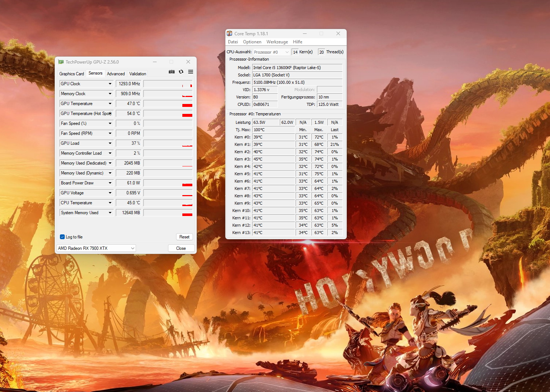The height and width of the screenshot is (392, 550).
Task: Click the 1.3376 v VID field
Action: [x=265, y=90]
